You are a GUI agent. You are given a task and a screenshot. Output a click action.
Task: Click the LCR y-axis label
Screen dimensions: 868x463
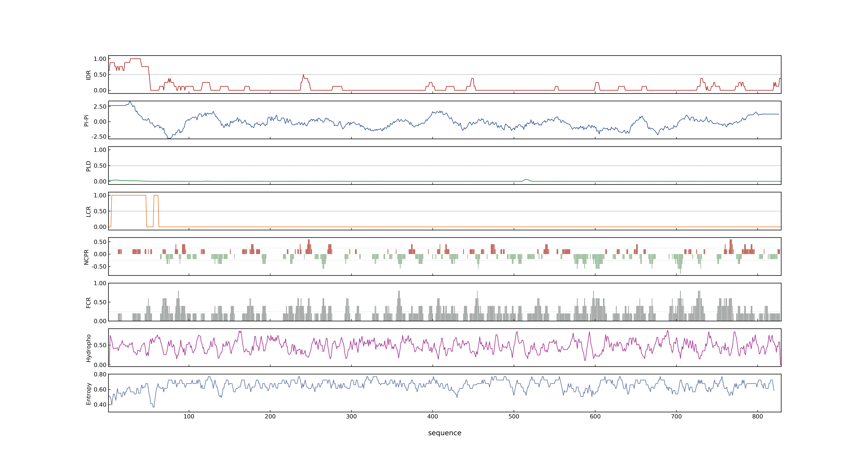(x=88, y=212)
